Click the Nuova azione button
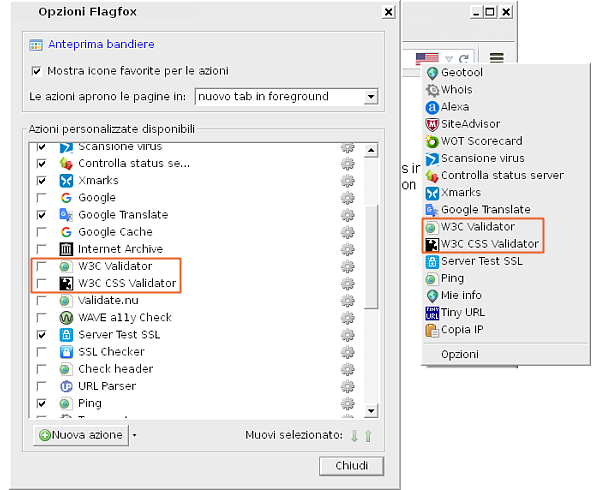The width and height of the screenshot is (600, 490). coord(81,435)
